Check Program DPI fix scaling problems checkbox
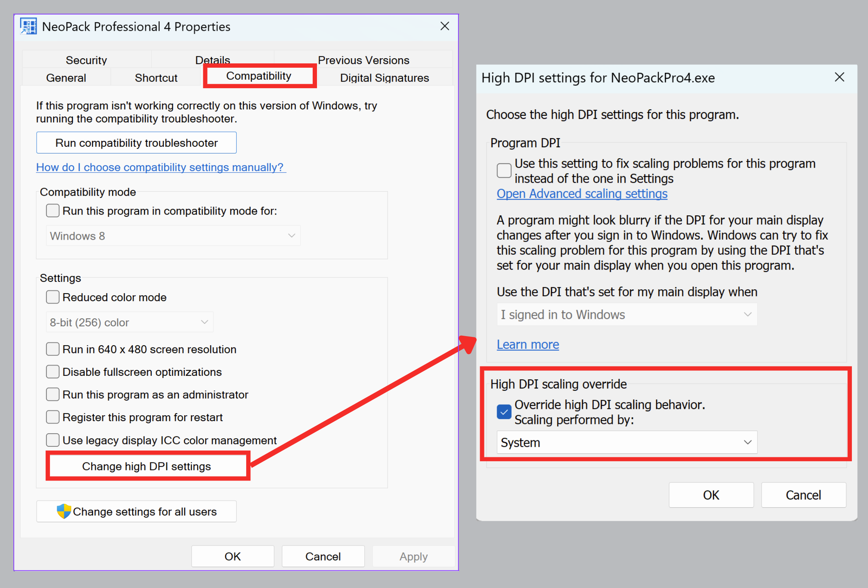 [x=504, y=170]
